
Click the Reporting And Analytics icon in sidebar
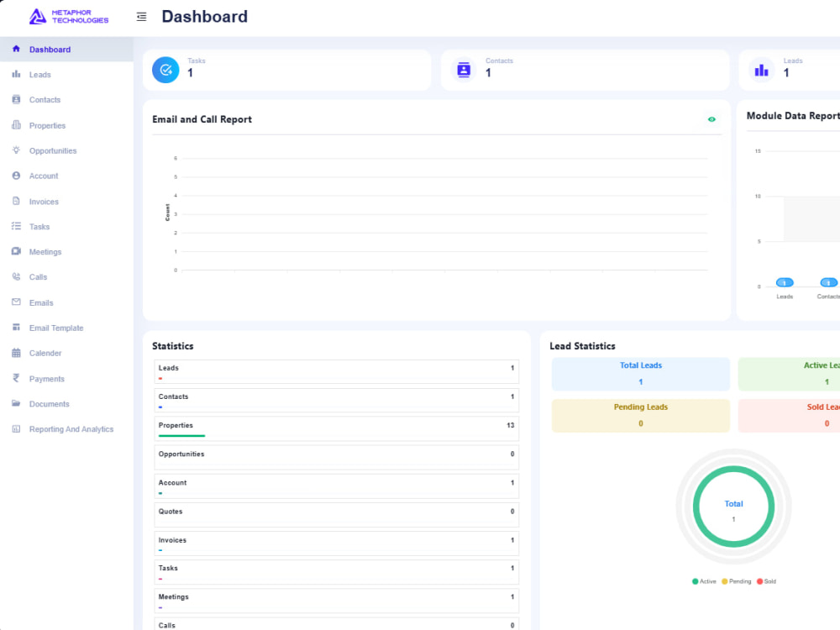pos(16,428)
